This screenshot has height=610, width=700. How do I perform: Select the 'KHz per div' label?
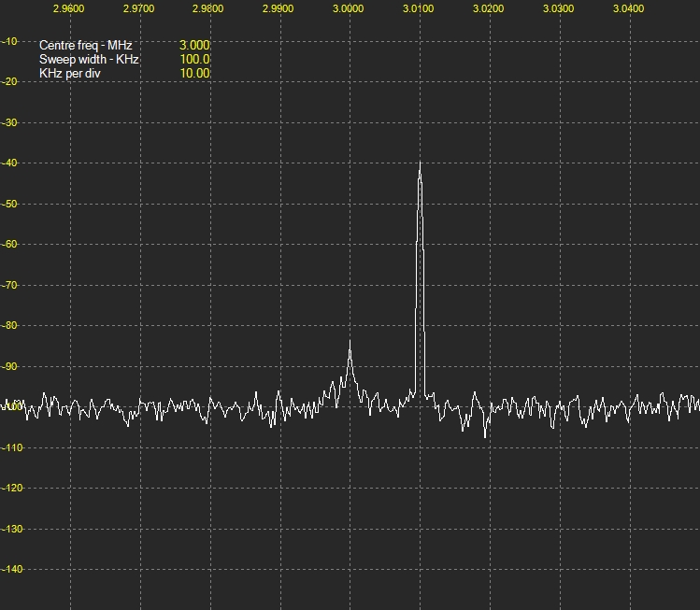(70, 74)
